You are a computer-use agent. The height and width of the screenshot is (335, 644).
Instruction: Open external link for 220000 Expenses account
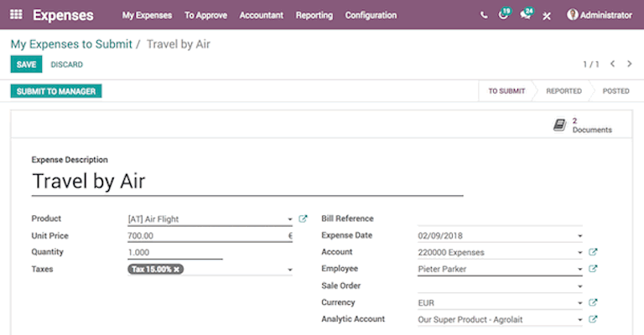[593, 252]
